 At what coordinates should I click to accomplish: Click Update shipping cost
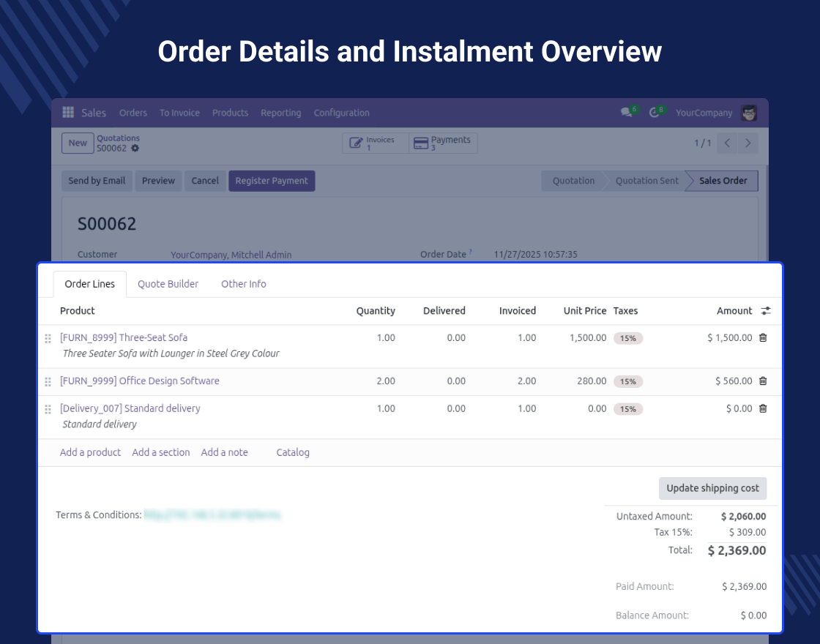[712, 488]
